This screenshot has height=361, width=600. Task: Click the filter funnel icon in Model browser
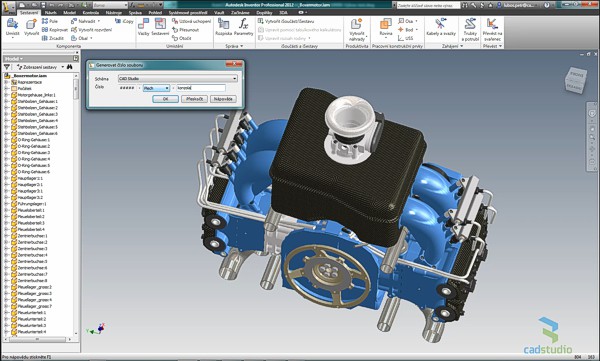7,67
